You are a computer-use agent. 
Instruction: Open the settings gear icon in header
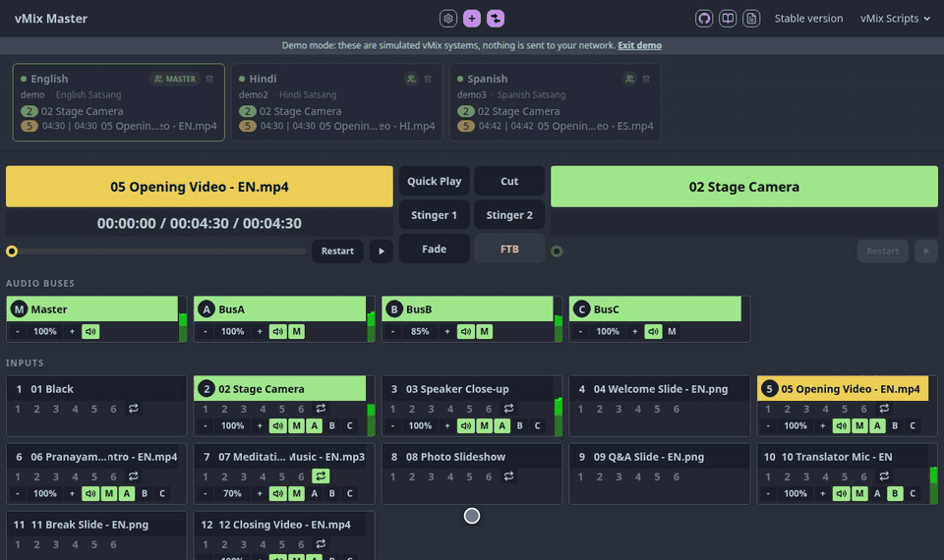(448, 19)
